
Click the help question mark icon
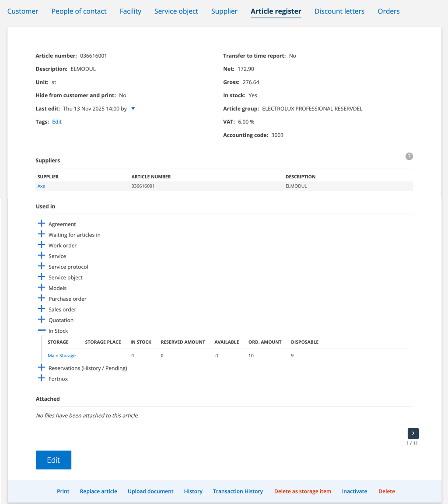pos(409,156)
